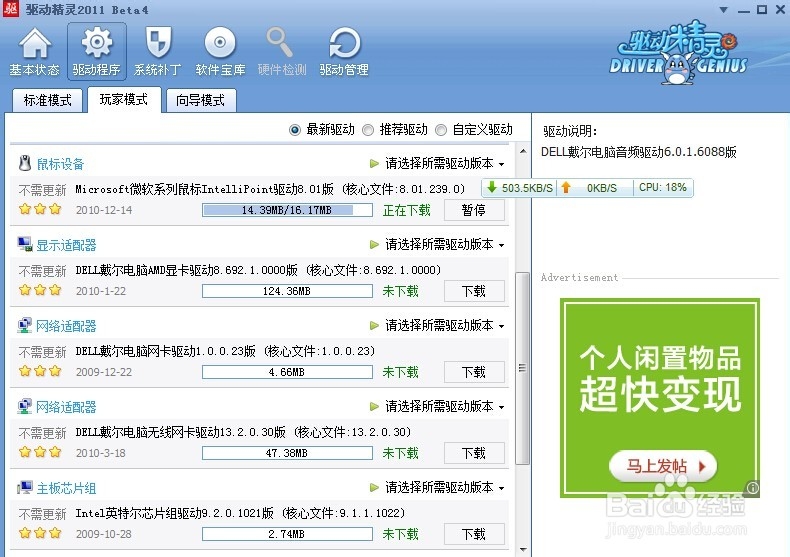The width and height of the screenshot is (790, 557).
Task: Click the green download speed arrow icon
Action: point(492,187)
